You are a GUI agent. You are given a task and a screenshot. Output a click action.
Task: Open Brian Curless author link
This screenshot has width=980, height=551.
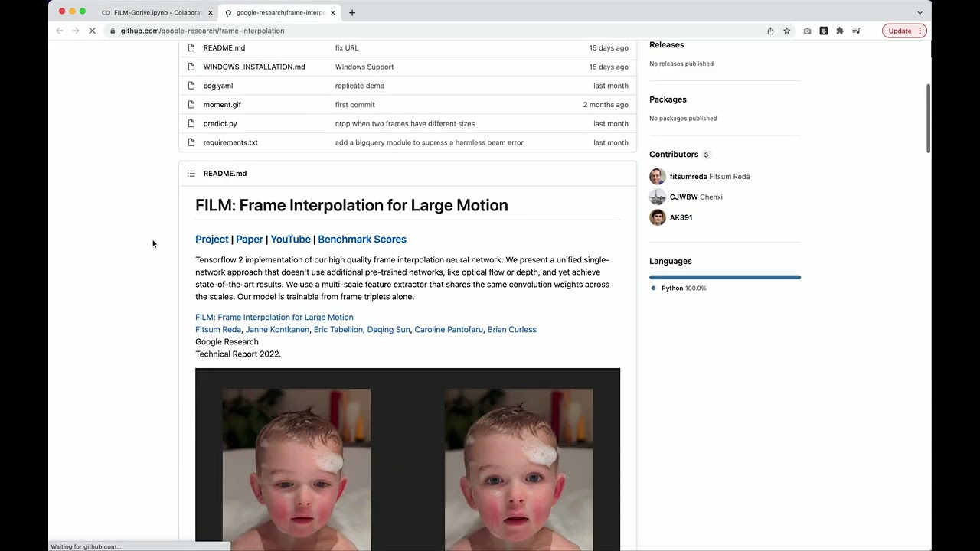tap(512, 329)
